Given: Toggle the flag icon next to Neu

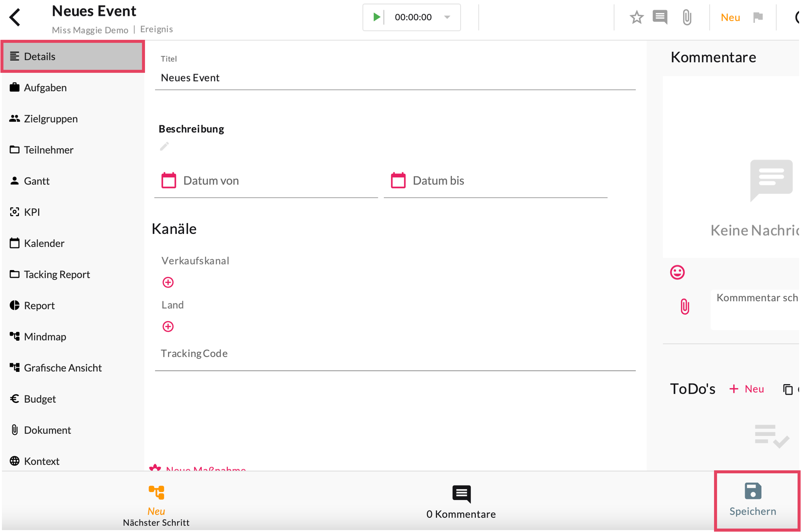Looking at the screenshot, I should pyautogui.click(x=758, y=17).
